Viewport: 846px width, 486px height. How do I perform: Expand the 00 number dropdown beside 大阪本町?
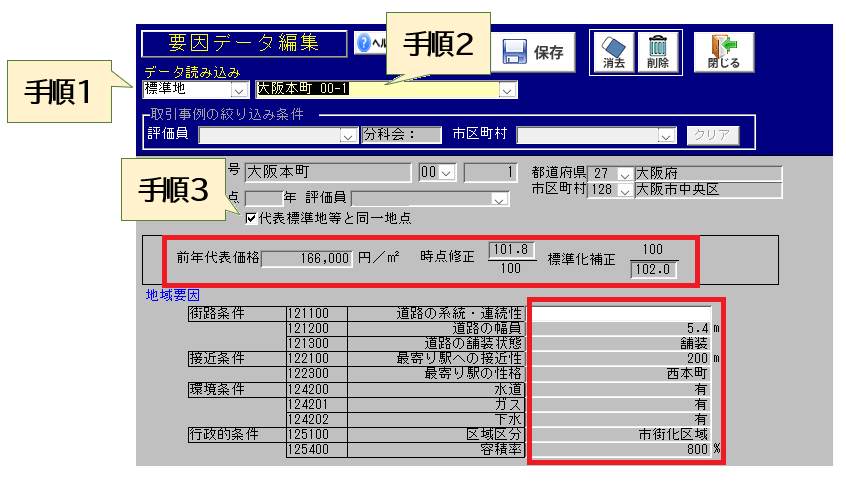[x=446, y=173]
